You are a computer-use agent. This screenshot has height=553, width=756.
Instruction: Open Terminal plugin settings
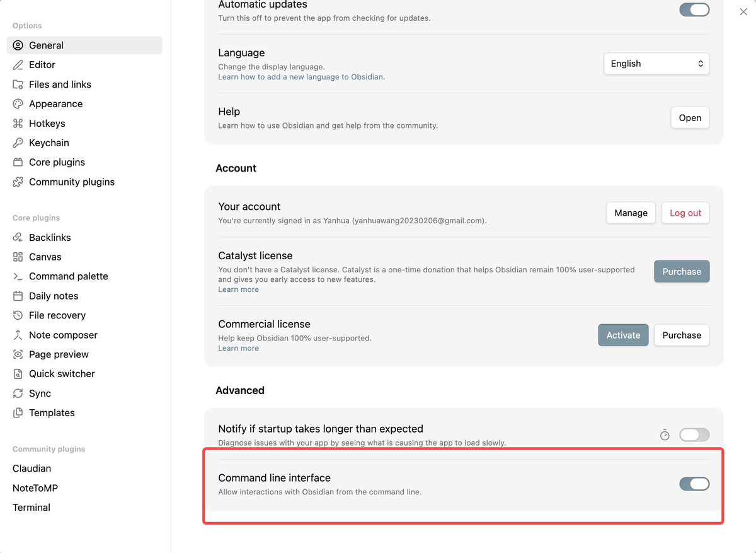click(x=84, y=508)
